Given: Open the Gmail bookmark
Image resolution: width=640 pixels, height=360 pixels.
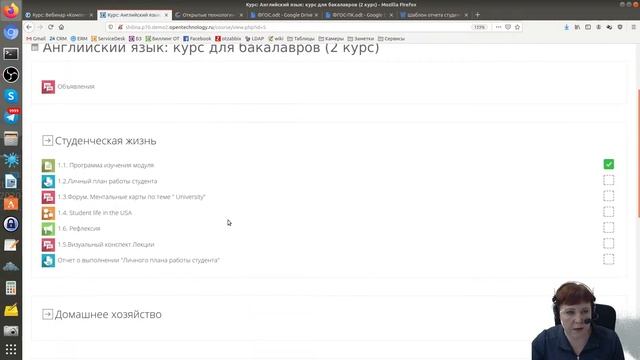Looking at the screenshot, I should 36,39.
